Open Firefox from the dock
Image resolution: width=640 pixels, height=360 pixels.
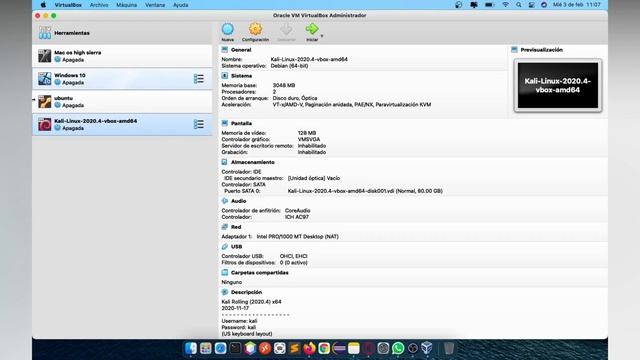[x=309, y=348]
